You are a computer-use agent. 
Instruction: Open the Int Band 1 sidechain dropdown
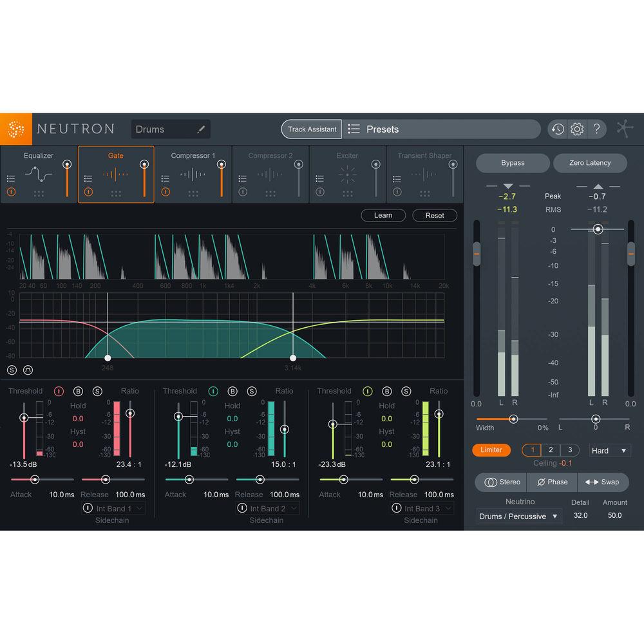tap(113, 508)
